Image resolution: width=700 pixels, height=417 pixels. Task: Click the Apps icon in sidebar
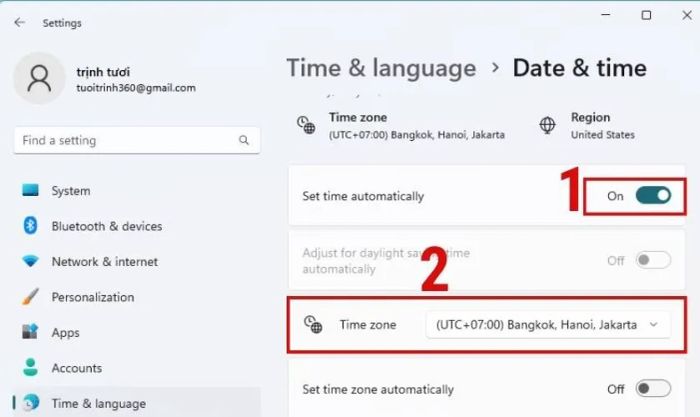pos(30,332)
